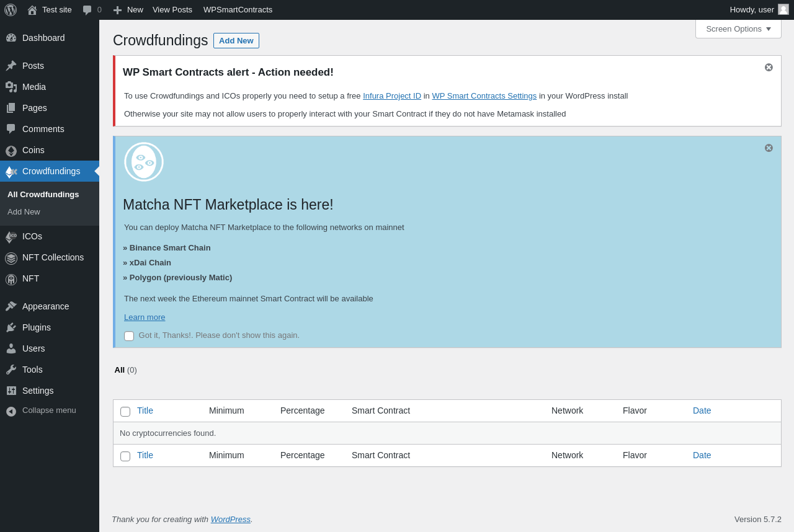Click the Crowdfundings sidebar icon

tap(11, 172)
